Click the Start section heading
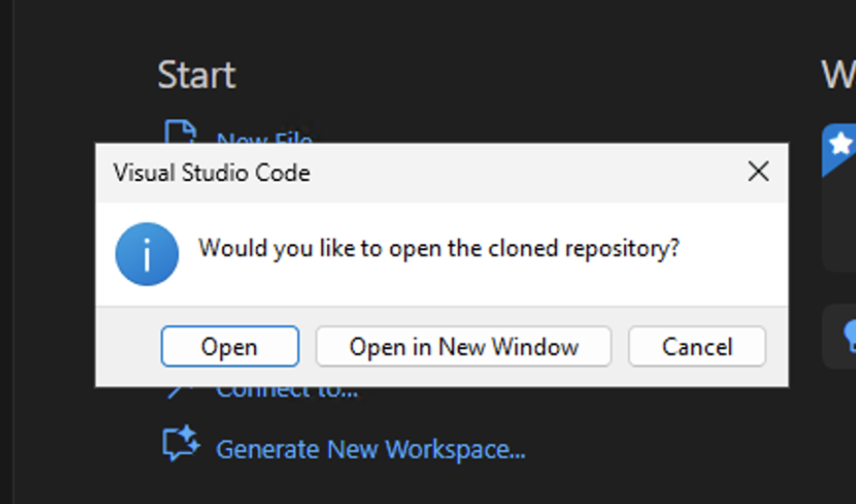 tap(196, 75)
